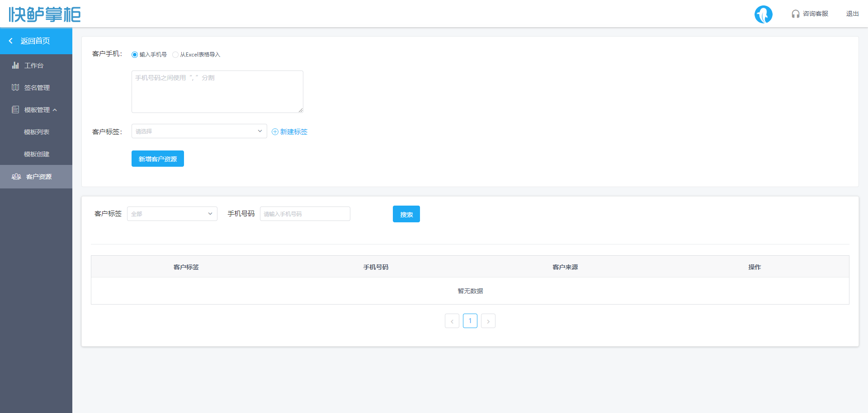Open 模板列表 in the sidebar
The height and width of the screenshot is (413, 868).
(x=37, y=132)
